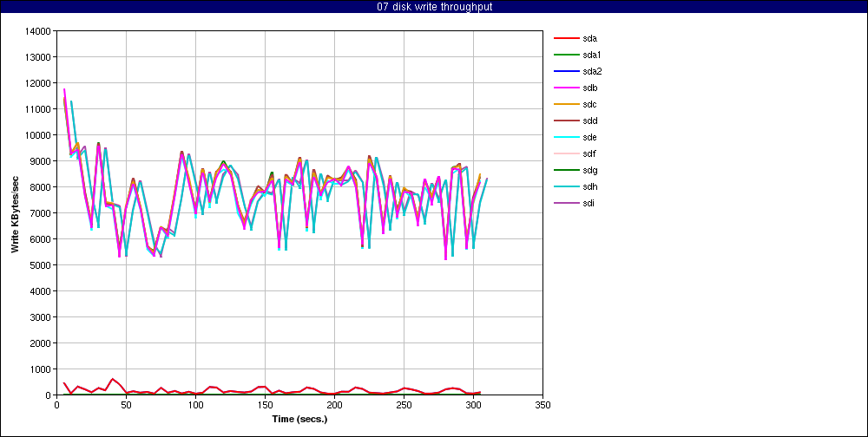Click the 150 x-axis tick value
The width and height of the screenshot is (868, 437).
[x=265, y=405]
